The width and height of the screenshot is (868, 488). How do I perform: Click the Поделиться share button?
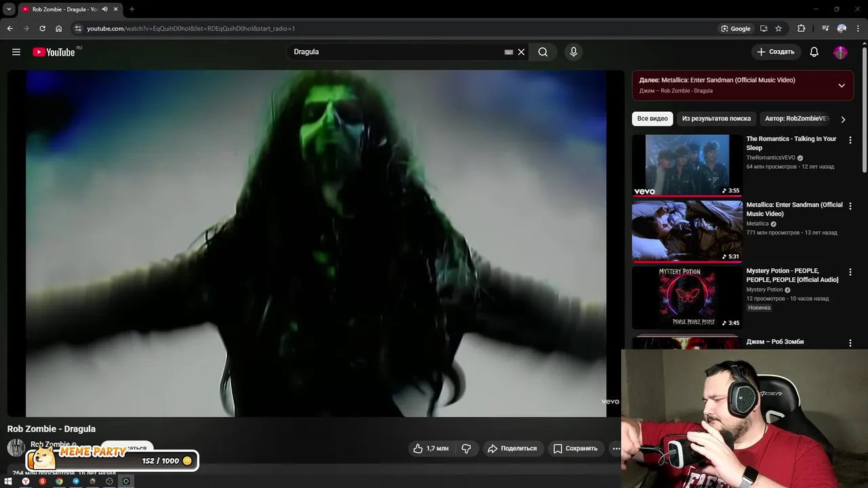(513, 448)
